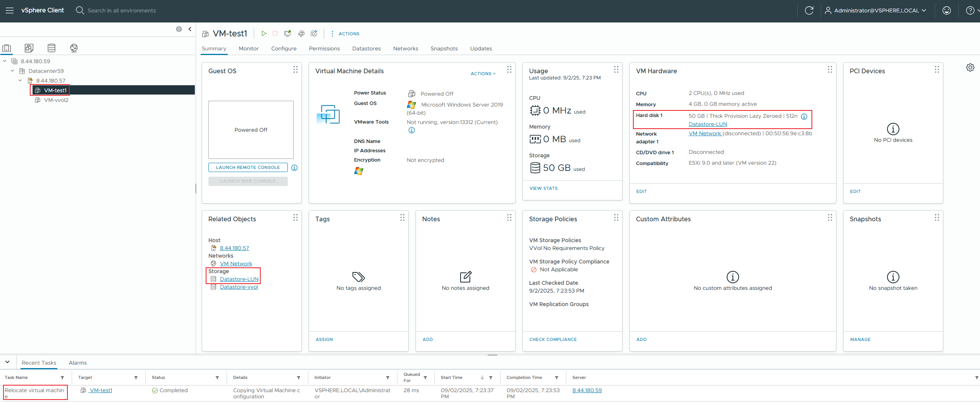Click MANAGE in the Snapshots card
Image resolution: width=980 pixels, height=403 pixels.
(x=860, y=339)
